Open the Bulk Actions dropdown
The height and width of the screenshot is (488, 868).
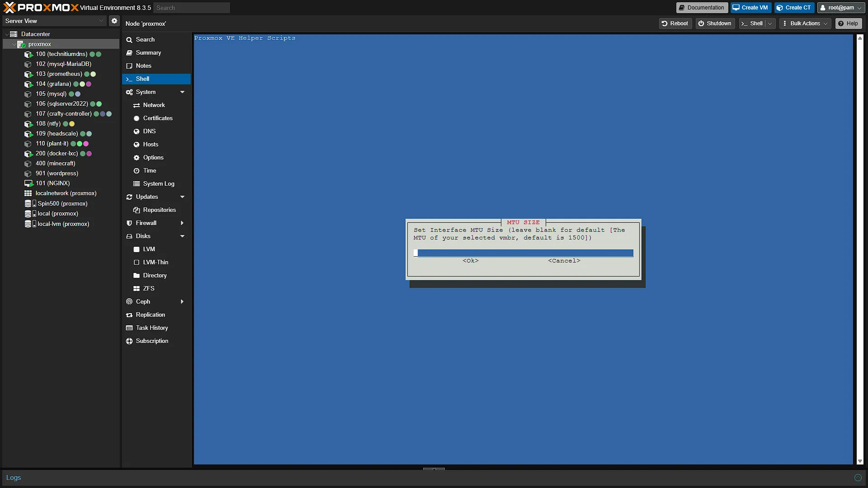(805, 23)
